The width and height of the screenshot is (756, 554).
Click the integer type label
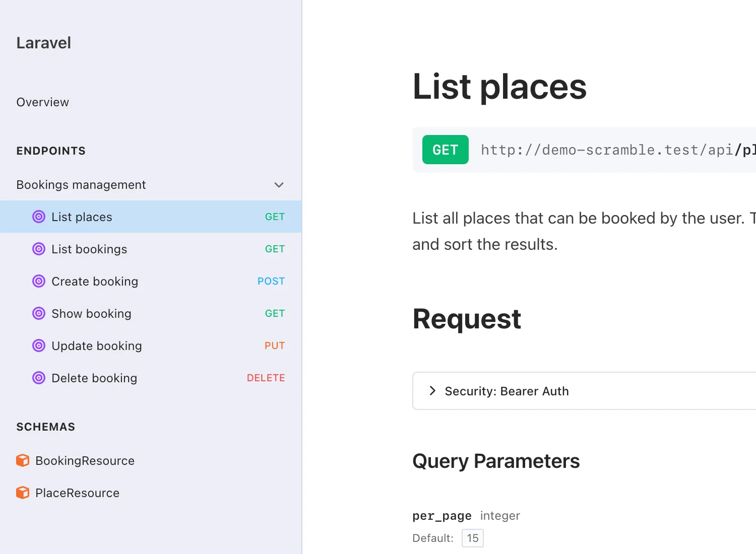[x=500, y=516]
